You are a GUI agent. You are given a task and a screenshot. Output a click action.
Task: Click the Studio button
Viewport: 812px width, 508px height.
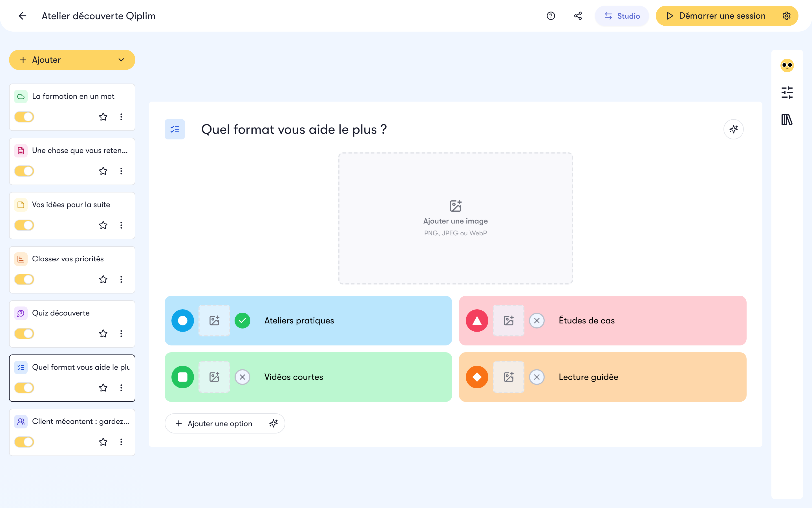coord(622,16)
